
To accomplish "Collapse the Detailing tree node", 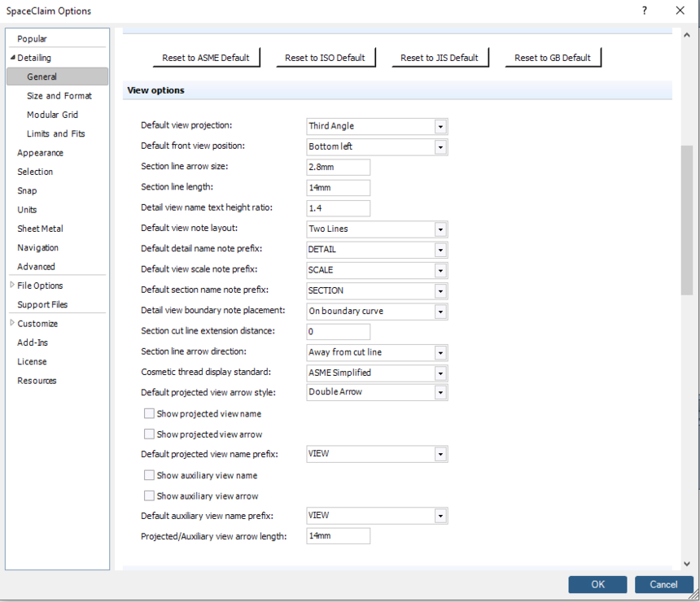I will coord(12,58).
